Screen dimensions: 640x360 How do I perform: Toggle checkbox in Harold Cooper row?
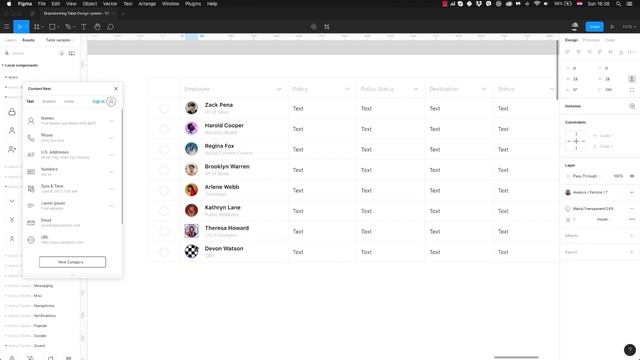point(164,129)
